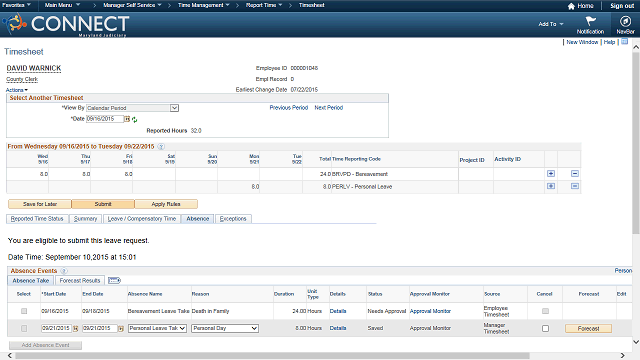
Task: Open the Notification flag icon
Action: click(x=590, y=21)
